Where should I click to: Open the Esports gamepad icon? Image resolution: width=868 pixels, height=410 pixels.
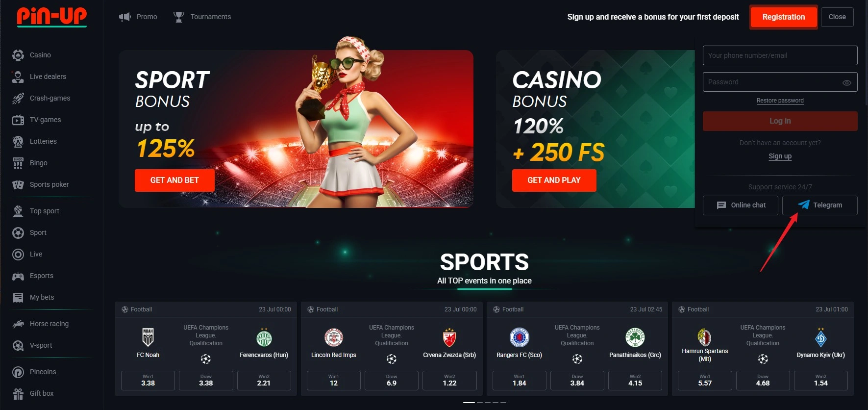[x=18, y=276]
